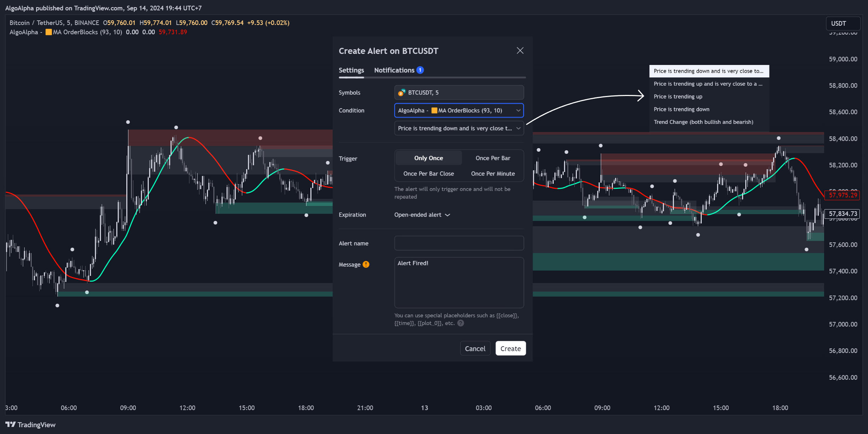The image size is (868, 434).
Task: Click the red 57,975.29 price label
Action: pos(842,195)
